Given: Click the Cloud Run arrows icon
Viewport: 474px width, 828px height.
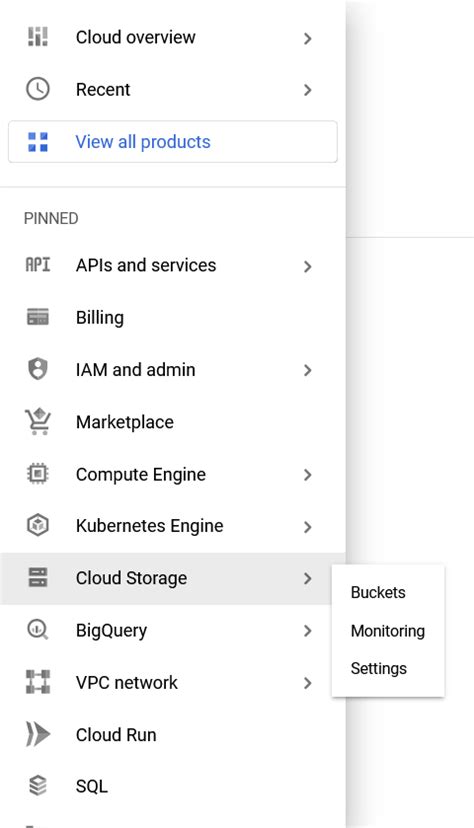Looking at the screenshot, I should pyautogui.click(x=37, y=734).
